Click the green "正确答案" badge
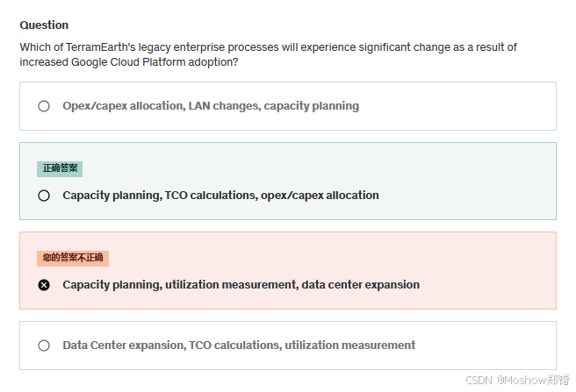Screen dimensions: 576x392 click(x=60, y=168)
